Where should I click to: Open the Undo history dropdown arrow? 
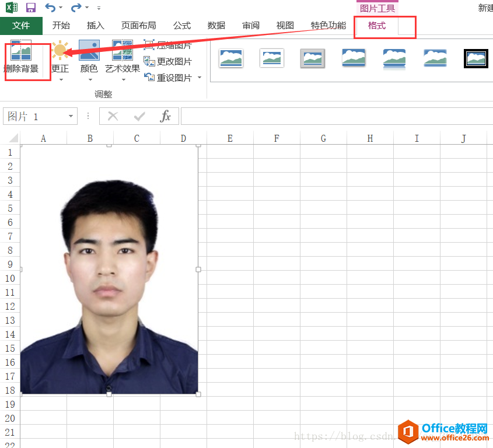pyautogui.click(x=61, y=8)
